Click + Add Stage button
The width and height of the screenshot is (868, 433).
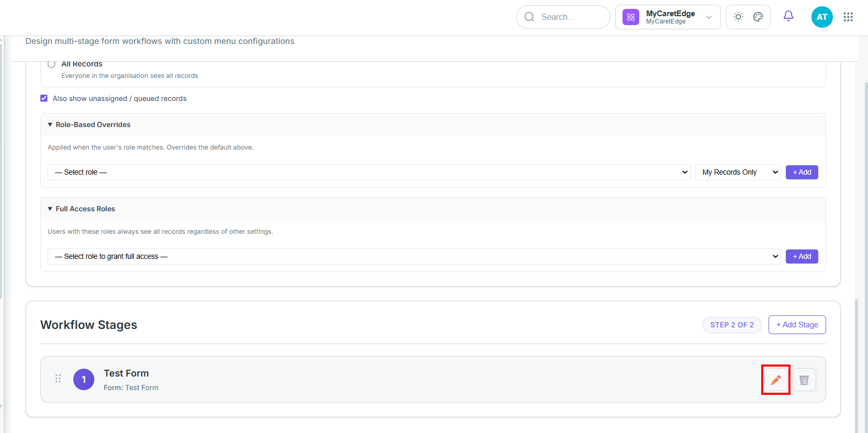[x=797, y=325]
